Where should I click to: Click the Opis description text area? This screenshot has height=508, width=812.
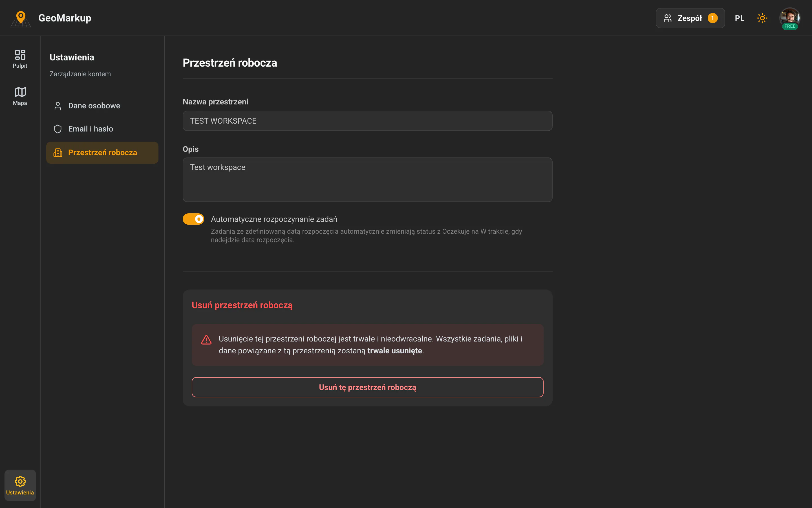click(x=367, y=180)
